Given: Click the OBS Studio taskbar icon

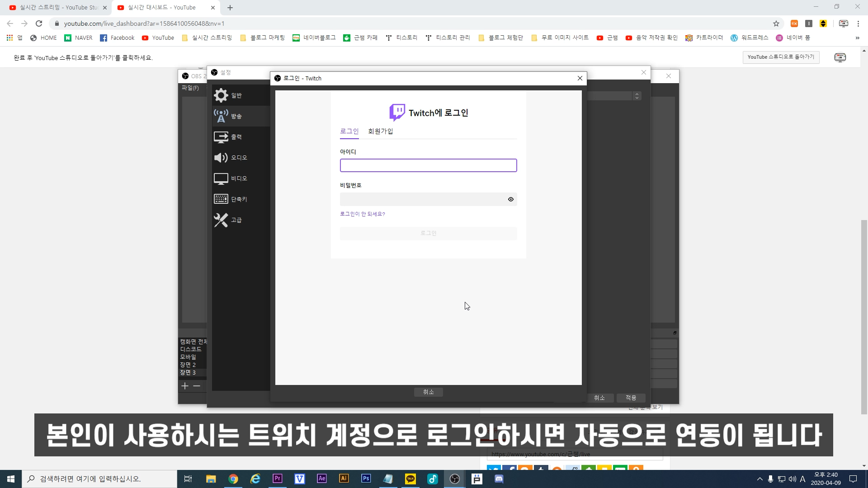Looking at the screenshot, I should 455,479.
